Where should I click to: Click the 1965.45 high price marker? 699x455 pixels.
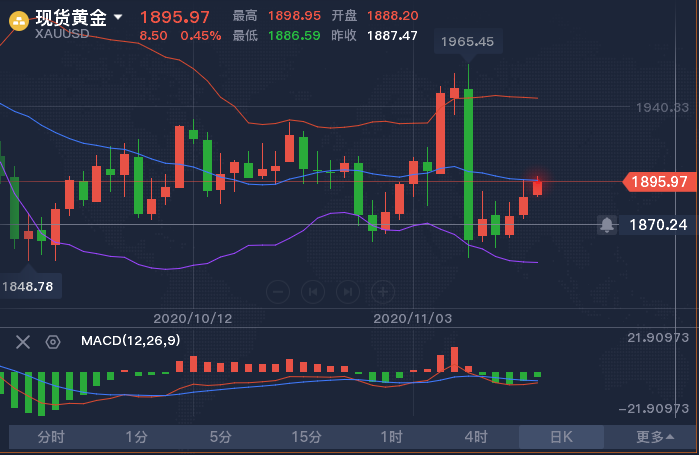pyautogui.click(x=468, y=42)
